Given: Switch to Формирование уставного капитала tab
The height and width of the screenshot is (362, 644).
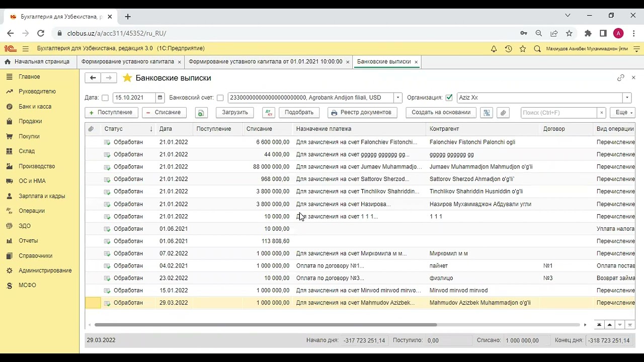Looking at the screenshot, I should click(x=128, y=61).
